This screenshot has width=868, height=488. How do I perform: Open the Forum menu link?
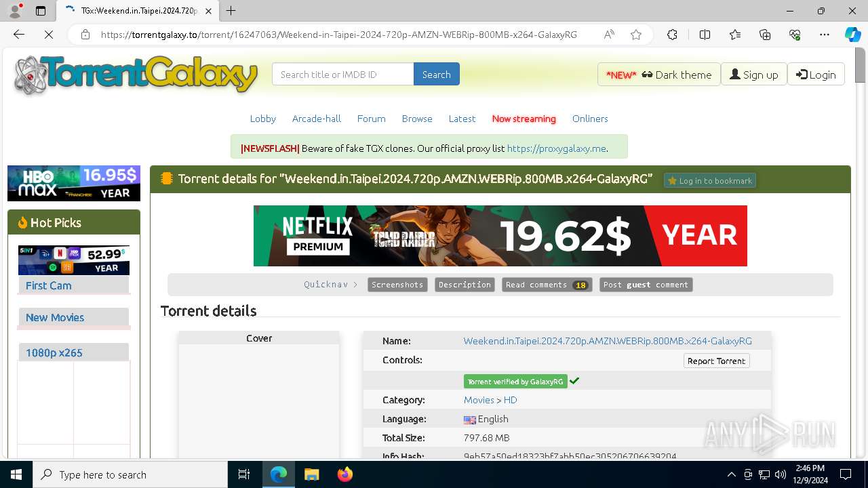(371, 119)
